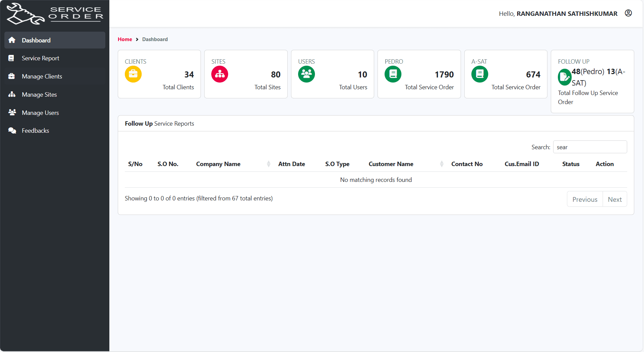The height and width of the screenshot is (352, 644).
Task: Open the user profile icon top right
Action: 629,13
